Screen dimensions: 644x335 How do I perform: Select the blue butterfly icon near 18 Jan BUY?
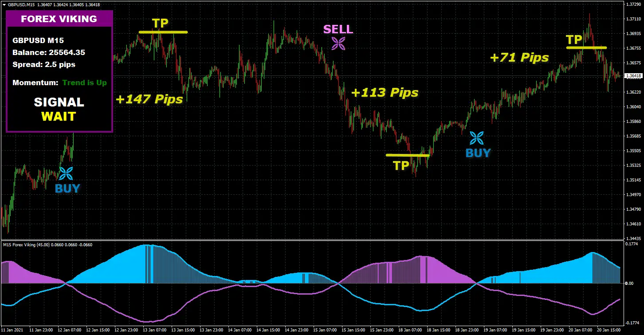477,138
